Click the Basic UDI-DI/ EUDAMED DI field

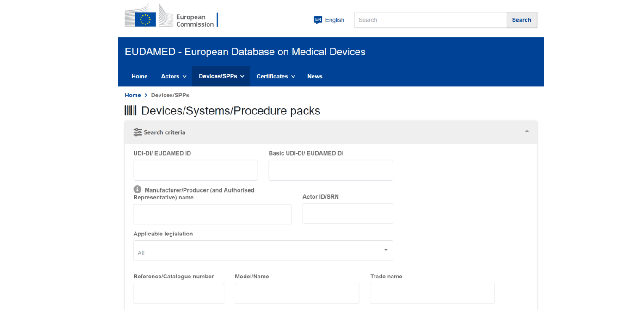pos(331,170)
